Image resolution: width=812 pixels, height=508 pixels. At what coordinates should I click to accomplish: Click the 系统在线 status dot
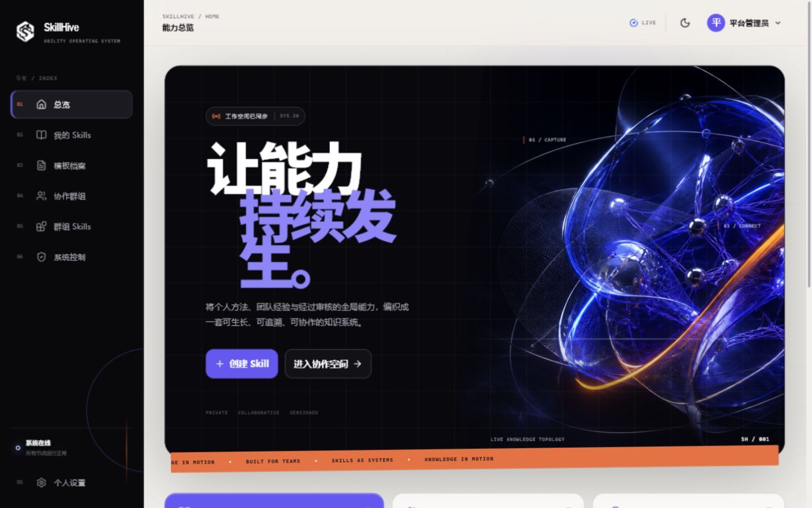tap(18, 448)
